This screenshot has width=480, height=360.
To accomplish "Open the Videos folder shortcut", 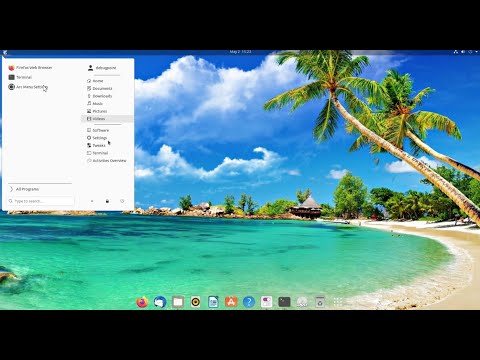I will pyautogui.click(x=107, y=119).
